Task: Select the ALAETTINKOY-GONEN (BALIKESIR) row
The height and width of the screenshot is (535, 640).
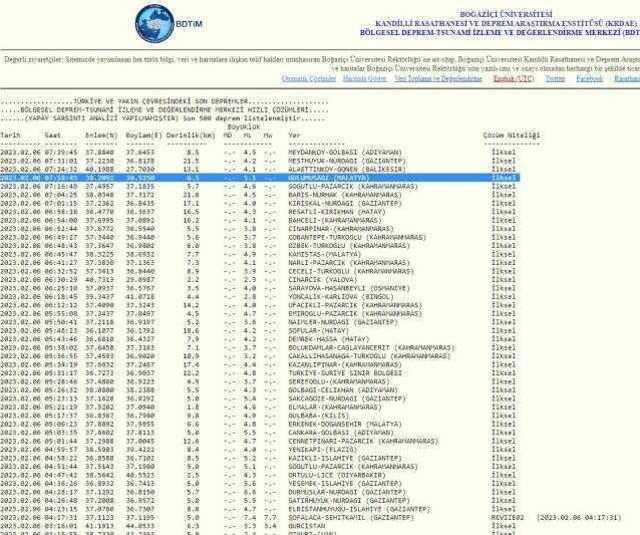Action: 260,169
